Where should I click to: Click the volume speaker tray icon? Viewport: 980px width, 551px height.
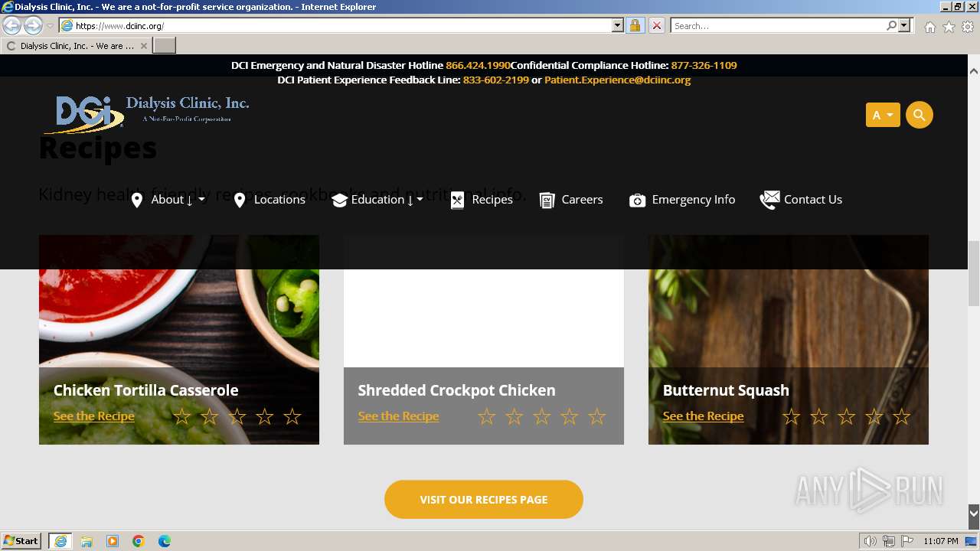tap(870, 541)
